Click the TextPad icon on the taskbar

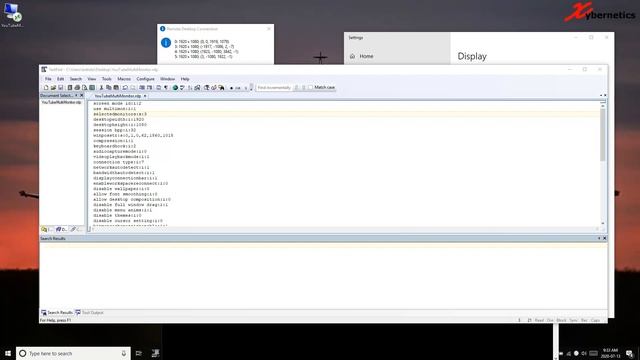156,353
